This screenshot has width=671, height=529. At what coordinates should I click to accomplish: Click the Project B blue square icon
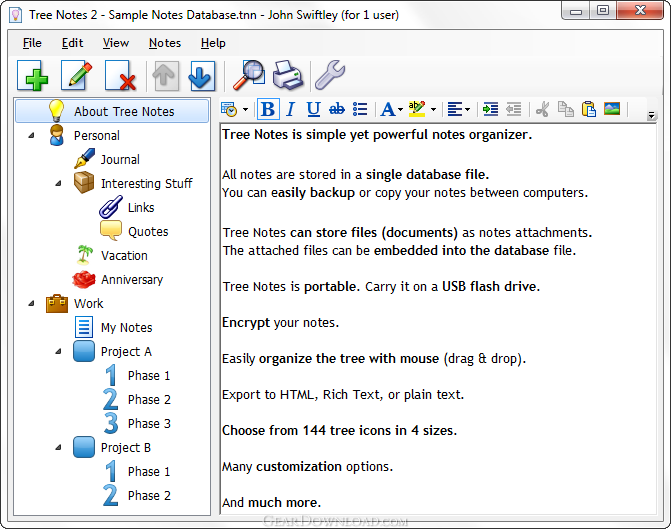[x=84, y=447]
